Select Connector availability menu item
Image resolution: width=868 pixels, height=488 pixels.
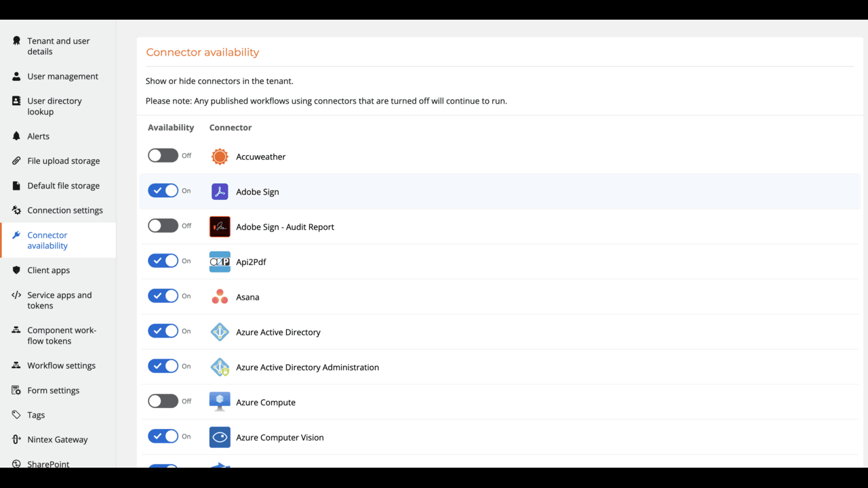pyautogui.click(x=58, y=241)
